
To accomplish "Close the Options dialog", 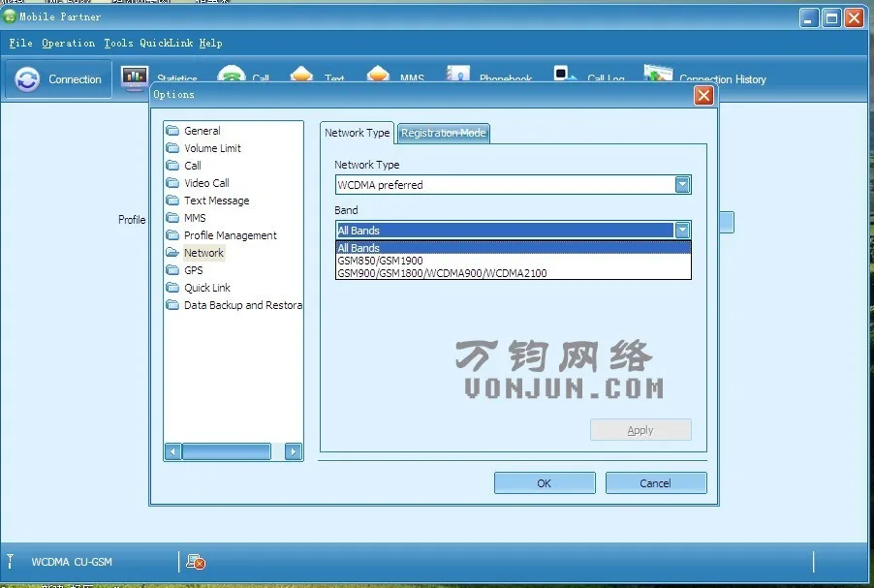I will tap(704, 95).
